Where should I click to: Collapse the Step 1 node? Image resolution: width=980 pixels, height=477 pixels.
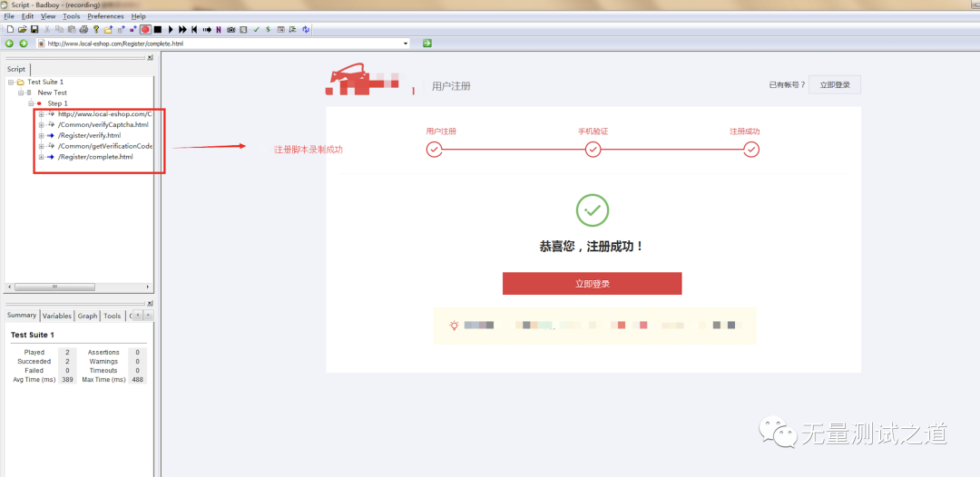(31, 103)
